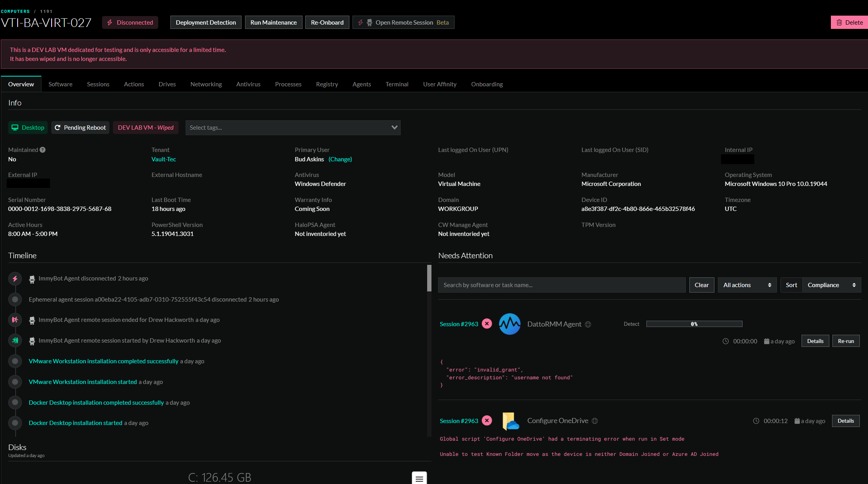Click the red failed-status icon for DattoRMM session
Viewport: 868px width, 484px height.
pyautogui.click(x=487, y=324)
